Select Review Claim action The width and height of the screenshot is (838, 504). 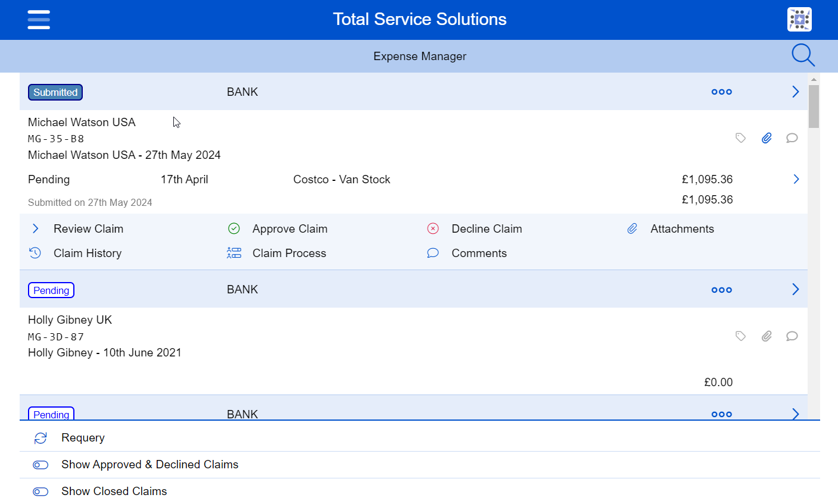[x=89, y=228]
